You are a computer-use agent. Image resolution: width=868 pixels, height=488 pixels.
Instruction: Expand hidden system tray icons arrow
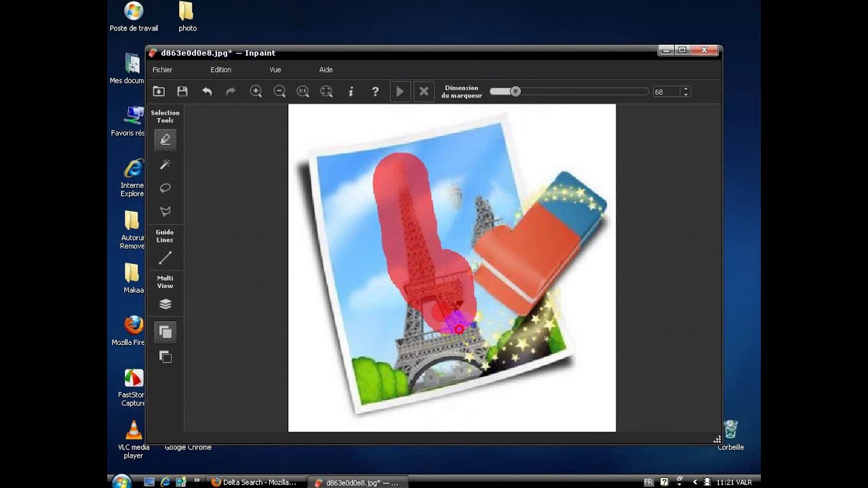694,482
